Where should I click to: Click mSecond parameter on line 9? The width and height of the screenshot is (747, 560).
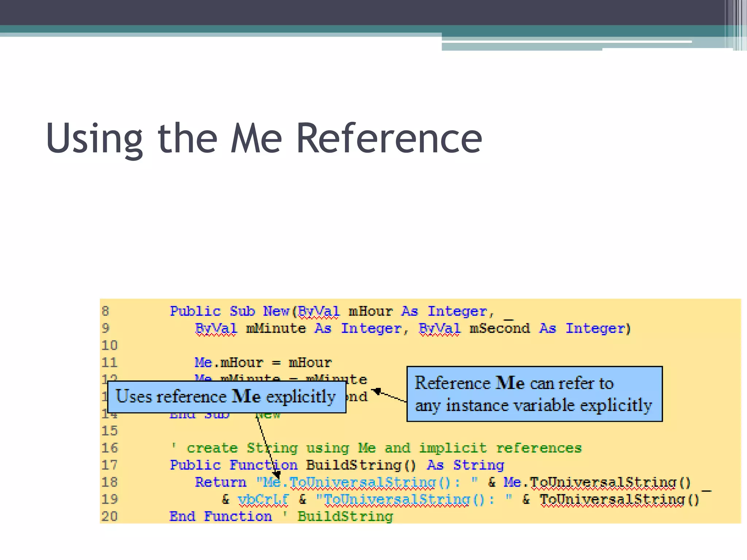(499, 328)
